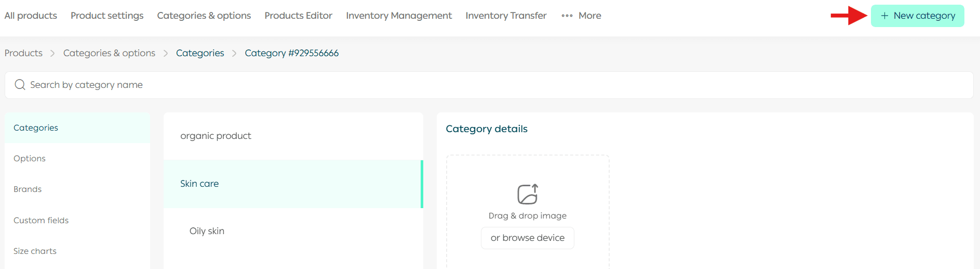Click the Products breadcrumb link
The width and height of the screenshot is (980, 269).
tap(23, 53)
